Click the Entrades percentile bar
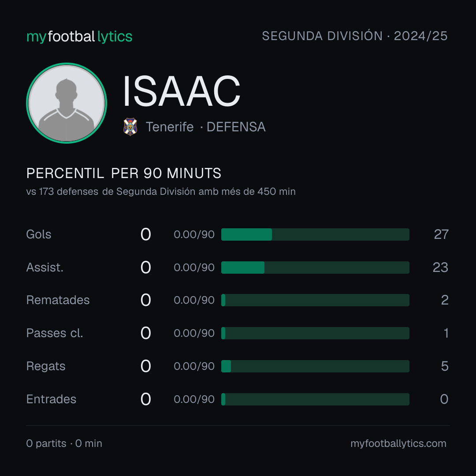Viewport: 476px width, 476px height. tap(315, 399)
